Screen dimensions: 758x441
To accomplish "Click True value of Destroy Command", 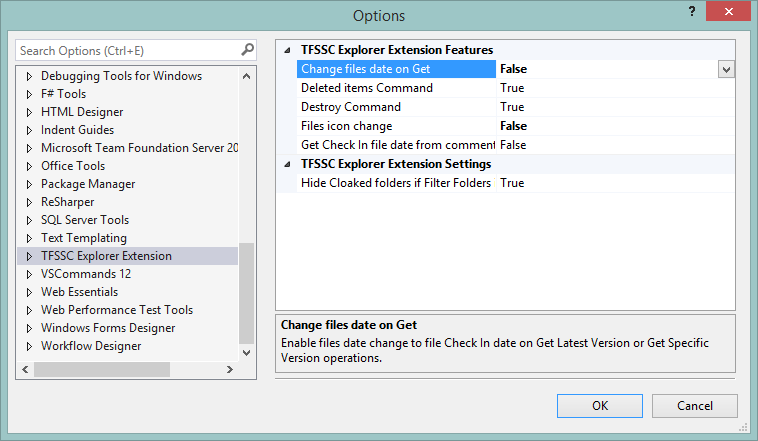I will tap(512, 107).
